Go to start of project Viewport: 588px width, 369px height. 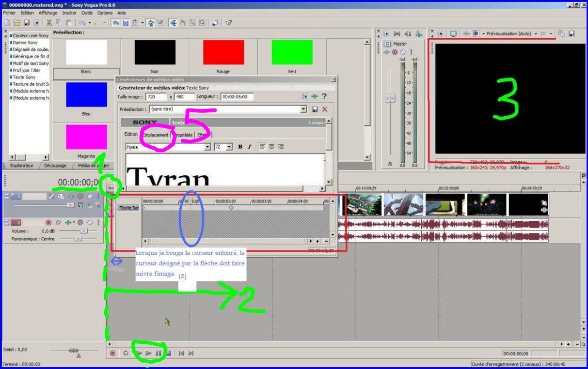(181, 353)
